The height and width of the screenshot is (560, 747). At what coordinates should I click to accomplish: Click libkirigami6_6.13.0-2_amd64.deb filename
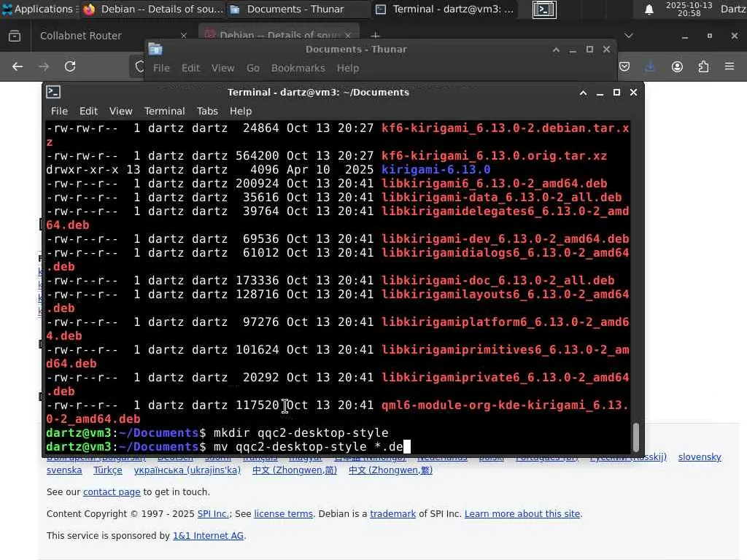(494, 183)
